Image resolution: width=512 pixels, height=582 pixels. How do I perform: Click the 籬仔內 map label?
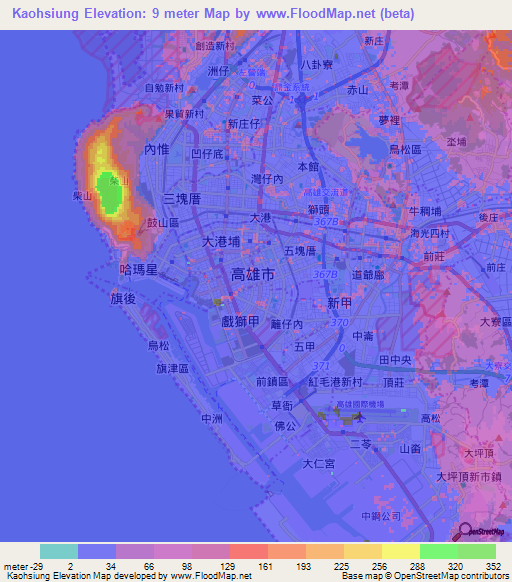[286, 324]
